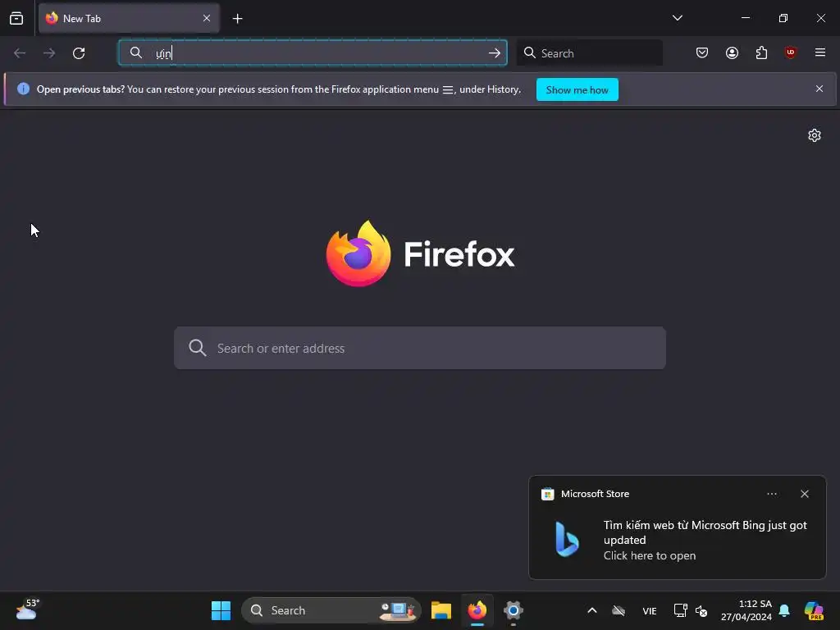The image size is (840, 630).
Task: Dismiss the restore session notification bar
Action: 819,89
